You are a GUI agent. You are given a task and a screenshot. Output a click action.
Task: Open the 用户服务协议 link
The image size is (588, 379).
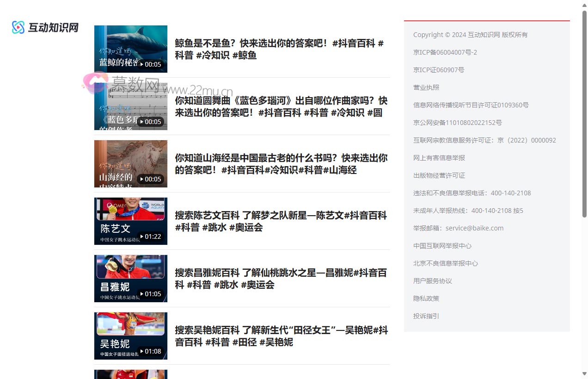point(432,281)
